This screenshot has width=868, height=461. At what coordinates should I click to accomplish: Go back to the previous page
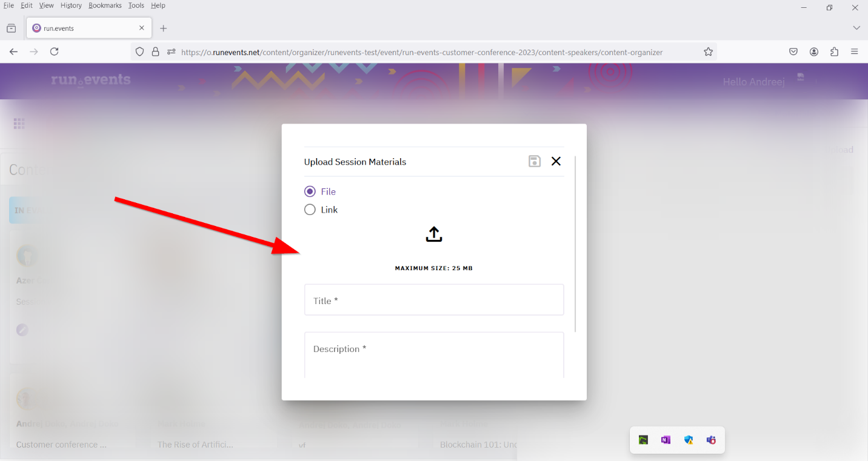point(13,52)
